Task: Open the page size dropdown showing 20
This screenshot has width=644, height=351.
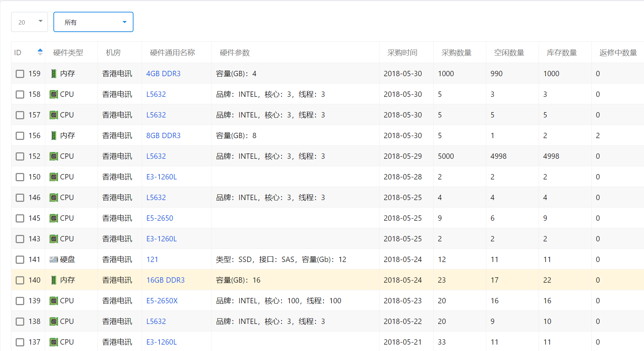Action: pyautogui.click(x=30, y=22)
